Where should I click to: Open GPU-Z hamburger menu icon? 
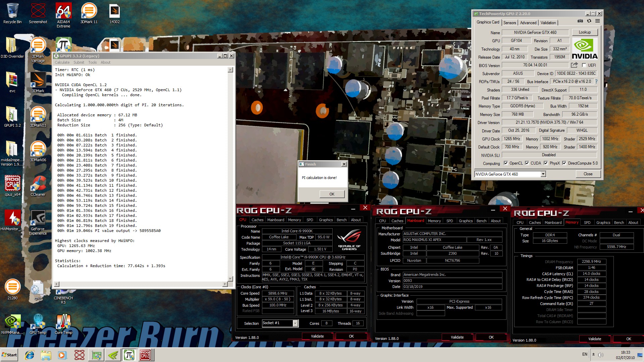pos(597,21)
